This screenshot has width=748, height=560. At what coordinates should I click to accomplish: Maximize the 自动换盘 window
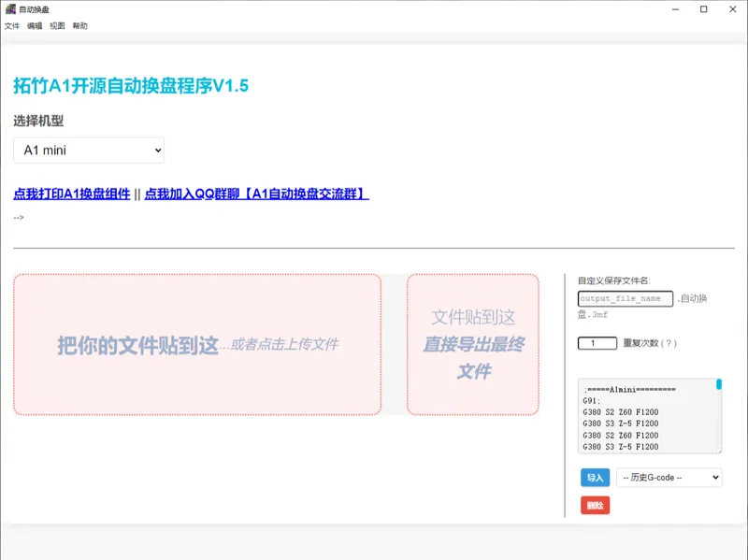[704, 9]
